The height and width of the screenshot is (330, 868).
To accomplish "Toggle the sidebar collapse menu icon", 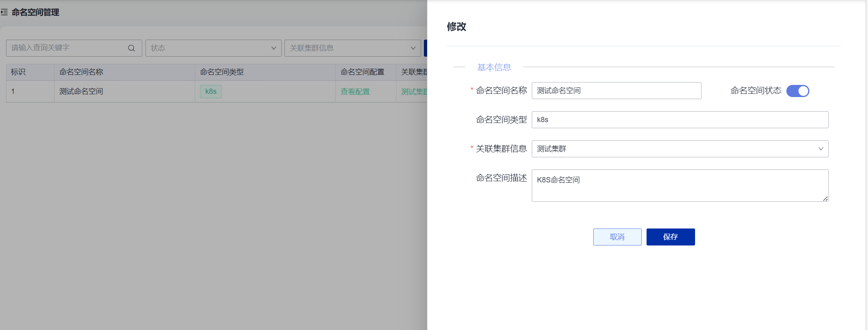I will coord(4,13).
